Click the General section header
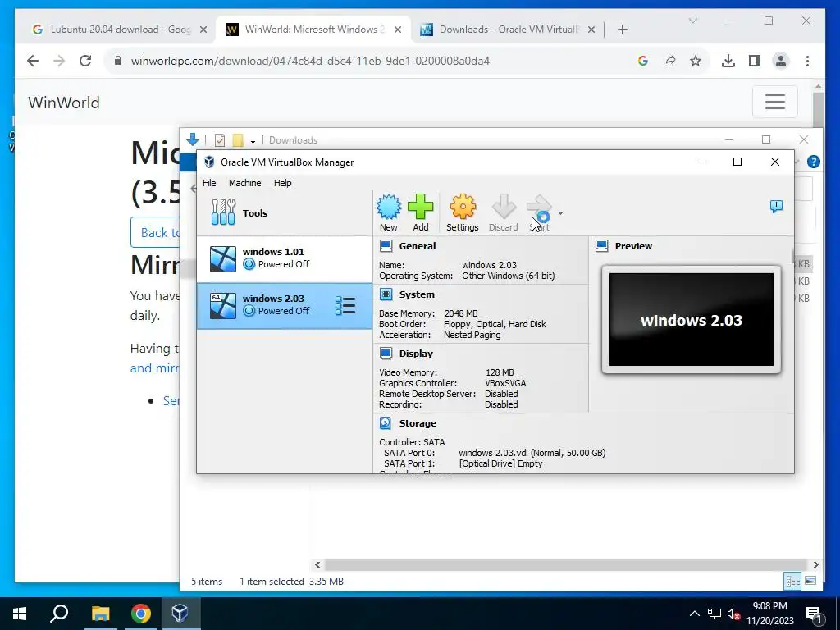This screenshot has width=840, height=630. click(418, 246)
